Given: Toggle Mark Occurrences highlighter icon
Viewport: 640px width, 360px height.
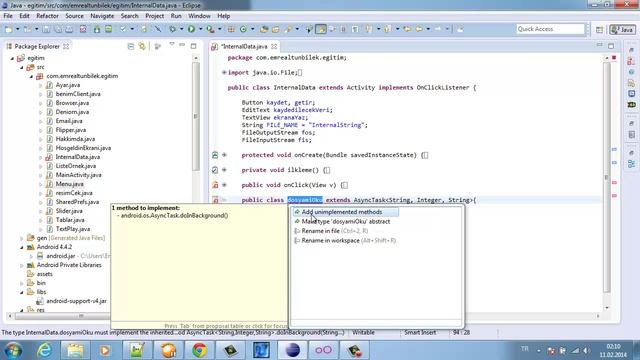Looking at the screenshot, I should coord(321,29).
